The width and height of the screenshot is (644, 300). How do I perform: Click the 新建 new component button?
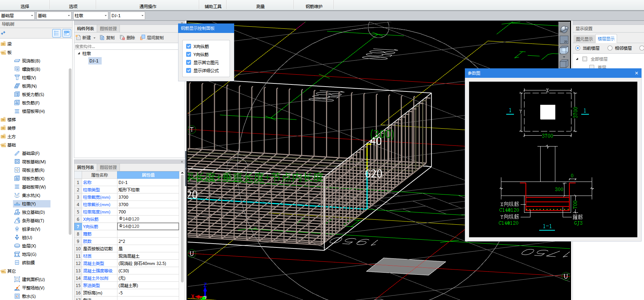[x=83, y=37]
